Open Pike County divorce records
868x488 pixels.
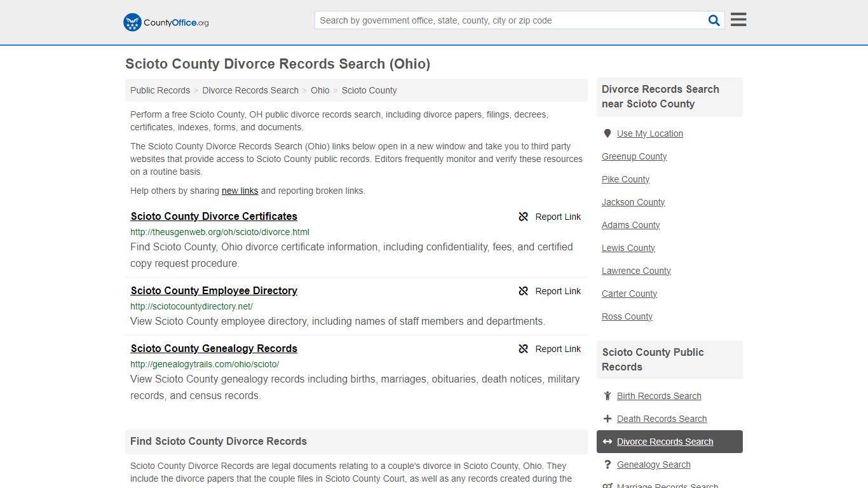coord(625,179)
